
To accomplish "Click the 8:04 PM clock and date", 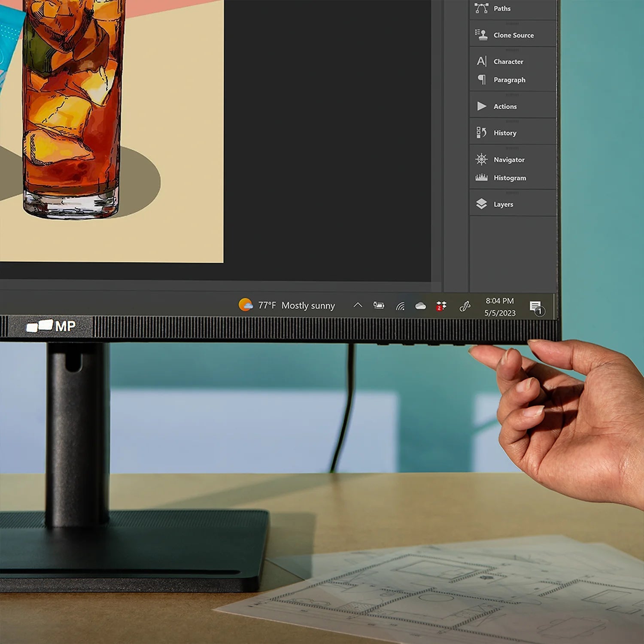I will (500, 307).
